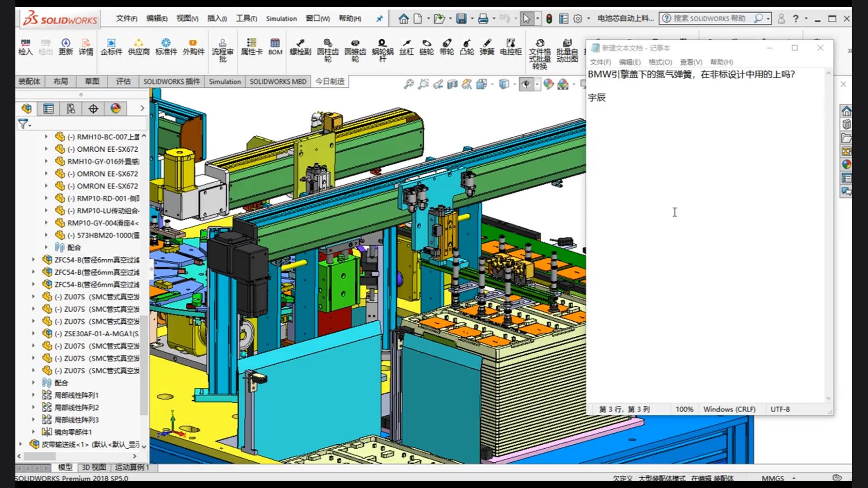Click the 批量自动出图 batch drawing icon
The width and height of the screenshot is (868, 488).
567,50
